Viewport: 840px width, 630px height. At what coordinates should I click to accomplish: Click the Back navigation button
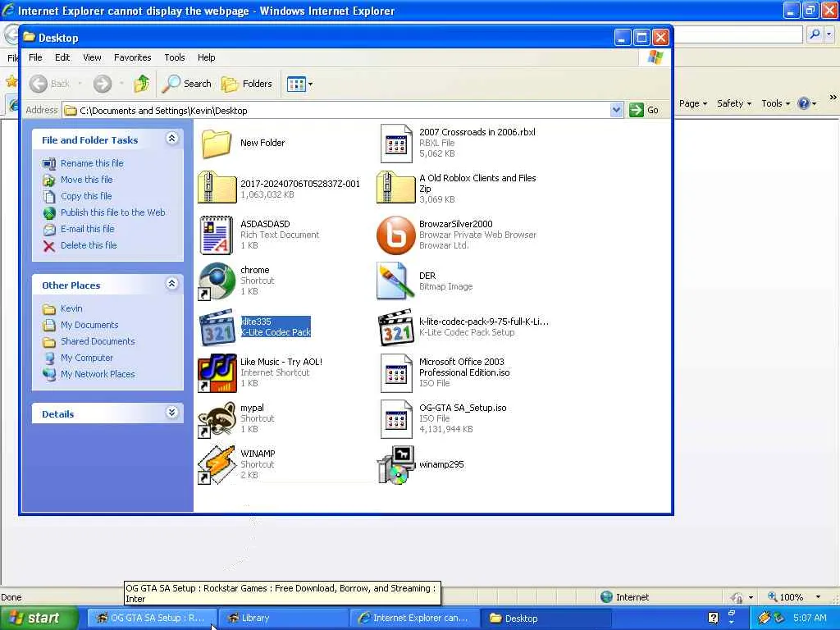pyautogui.click(x=50, y=84)
